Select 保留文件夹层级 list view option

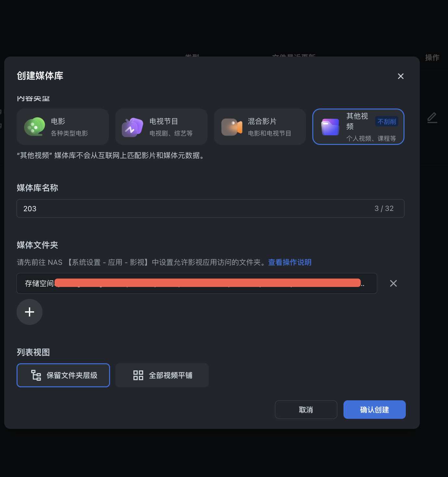tap(63, 375)
